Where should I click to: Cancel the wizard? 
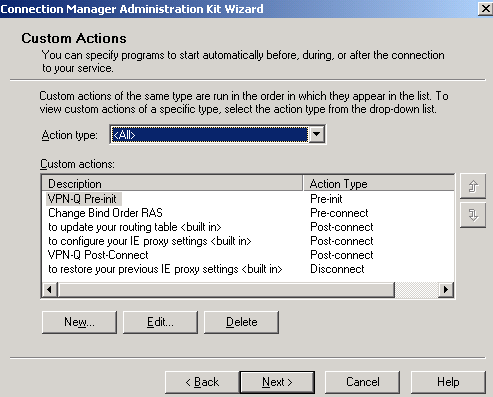pyautogui.click(x=362, y=382)
